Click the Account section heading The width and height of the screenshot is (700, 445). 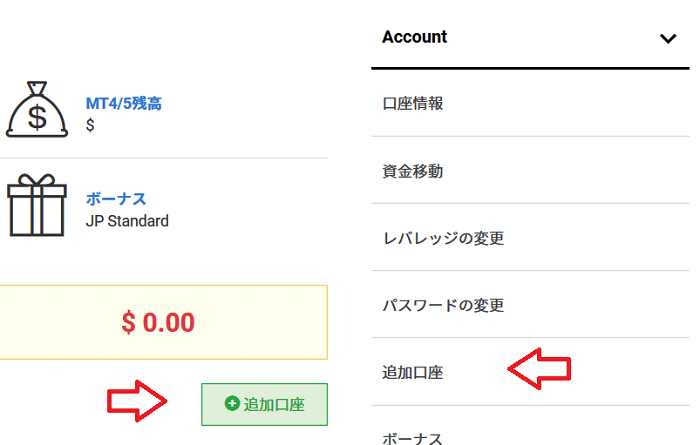(x=415, y=37)
